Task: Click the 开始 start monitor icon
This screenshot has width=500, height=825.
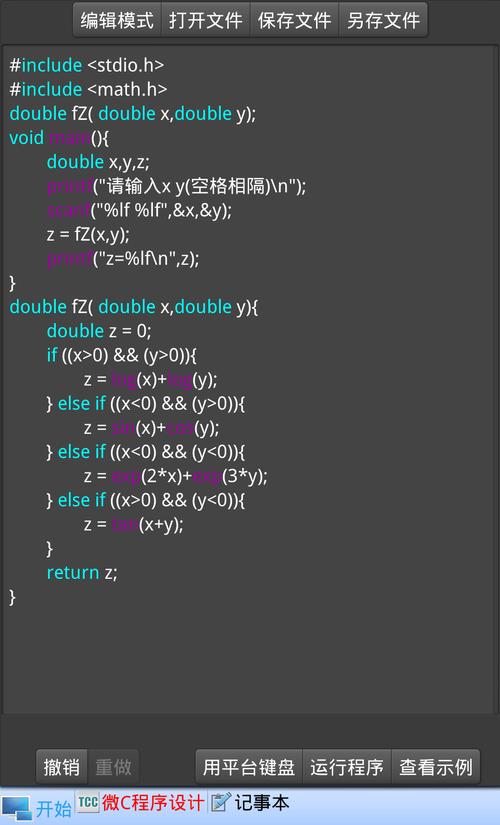Action: pyautogui.click(x=16, y=809)
